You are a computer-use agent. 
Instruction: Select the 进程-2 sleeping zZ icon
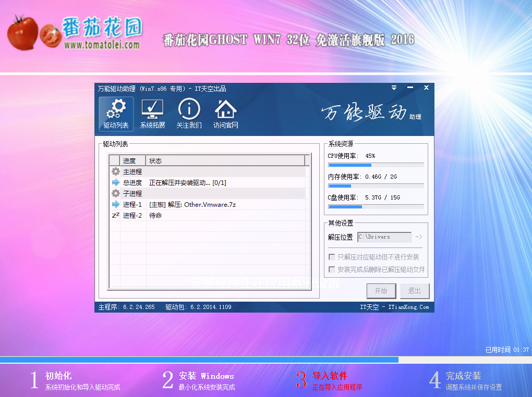(x=116, y=215)
